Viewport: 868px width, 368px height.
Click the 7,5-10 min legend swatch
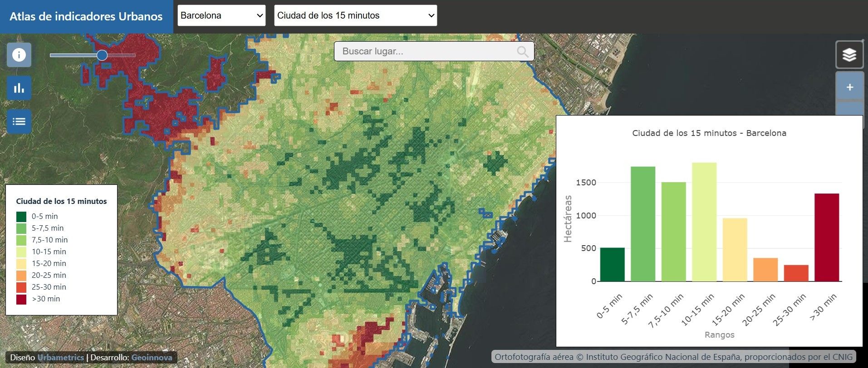pyautogui.click(x=21, y=240)
